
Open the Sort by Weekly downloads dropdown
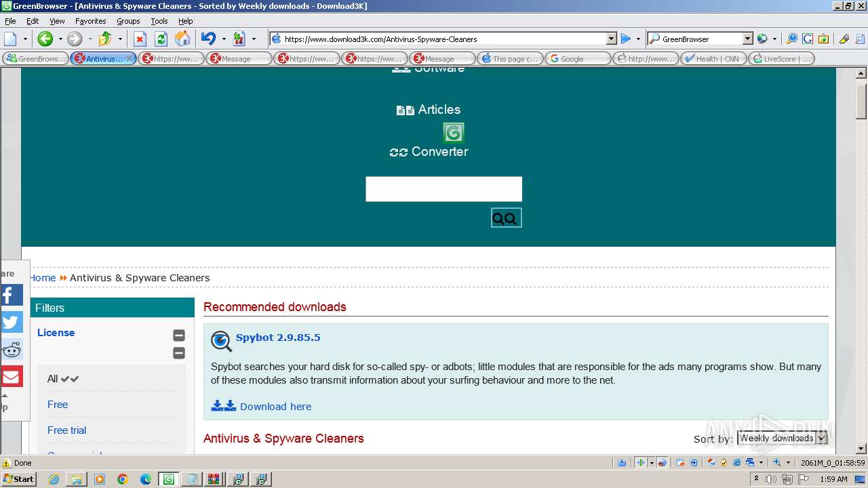783,439
